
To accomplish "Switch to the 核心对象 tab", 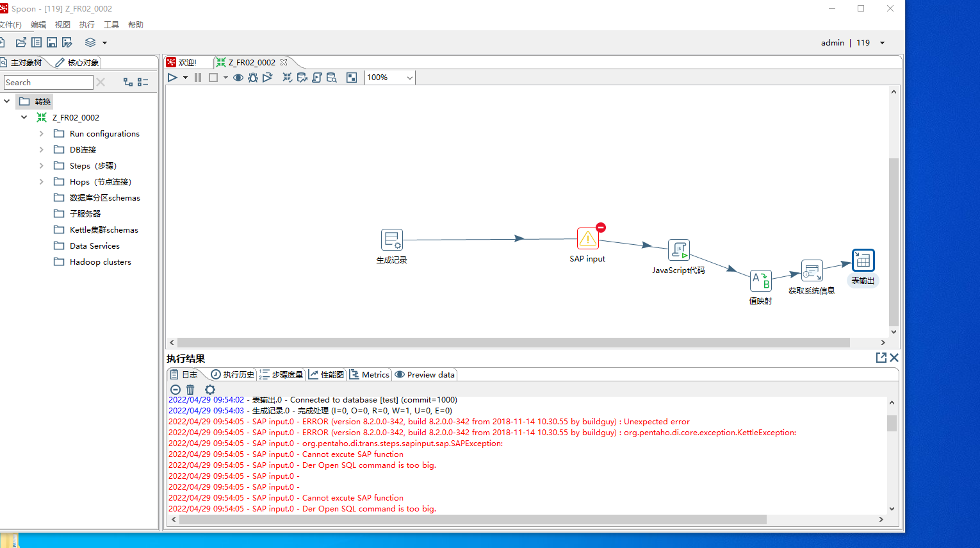I will 77,62.
